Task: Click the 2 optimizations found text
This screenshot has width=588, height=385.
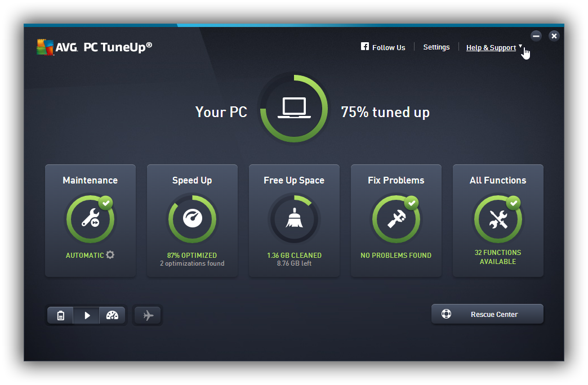Action: [x=192, y=263]
